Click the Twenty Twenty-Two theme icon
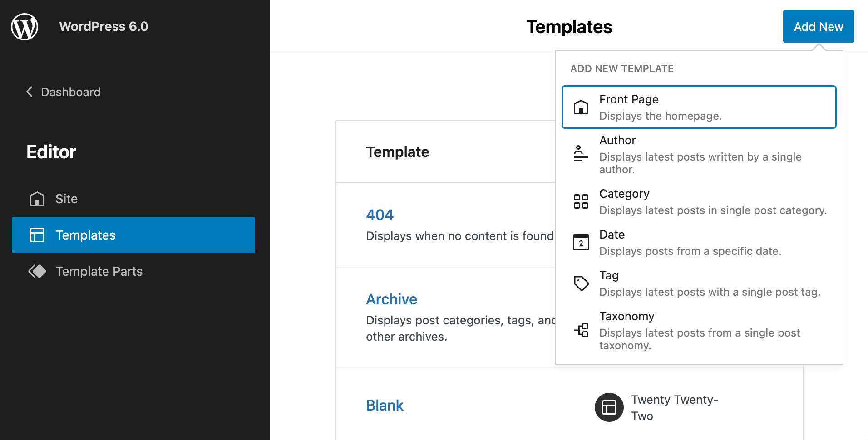 [609, 407]
